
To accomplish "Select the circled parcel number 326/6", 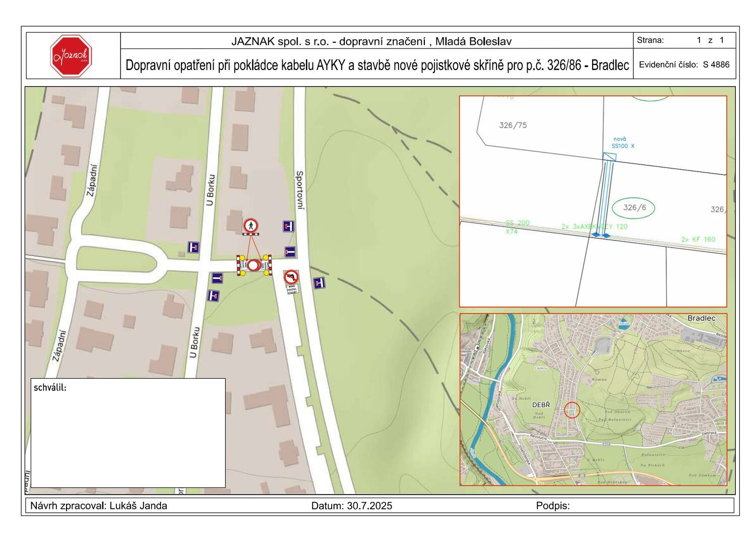I will click(633, 207).
